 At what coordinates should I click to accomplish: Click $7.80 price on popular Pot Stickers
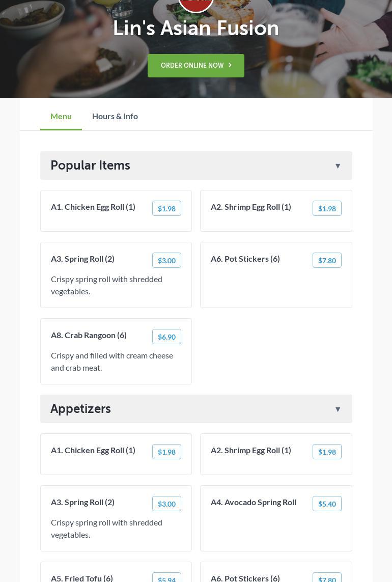[x=327, y=260]
